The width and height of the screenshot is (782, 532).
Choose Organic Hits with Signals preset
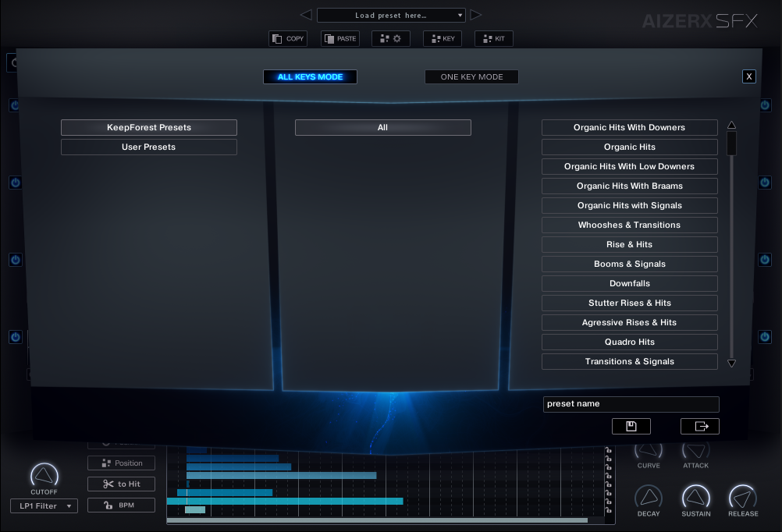click(x=629, y=205)
